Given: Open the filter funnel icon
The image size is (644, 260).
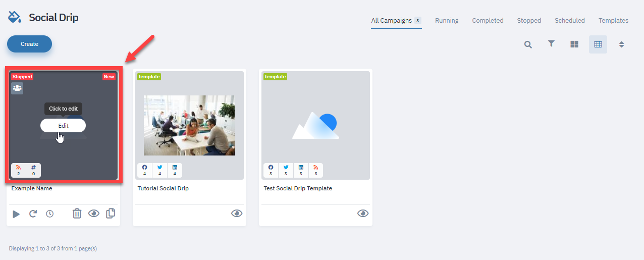Looking at the screenshot, I should [552, 44].
